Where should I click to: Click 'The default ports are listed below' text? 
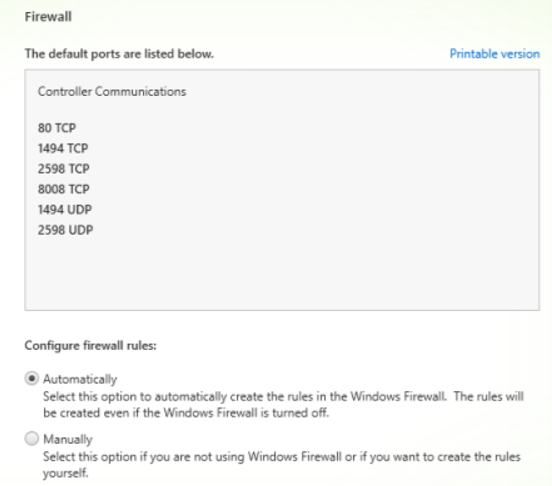click(x=119, y=54)
